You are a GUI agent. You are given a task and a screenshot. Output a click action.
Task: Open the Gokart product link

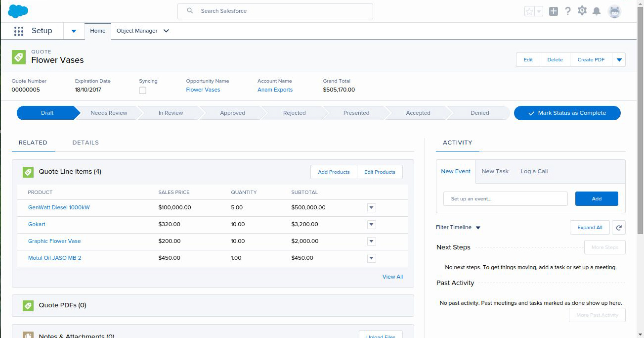pyautogui.click(x=37, y=224)
